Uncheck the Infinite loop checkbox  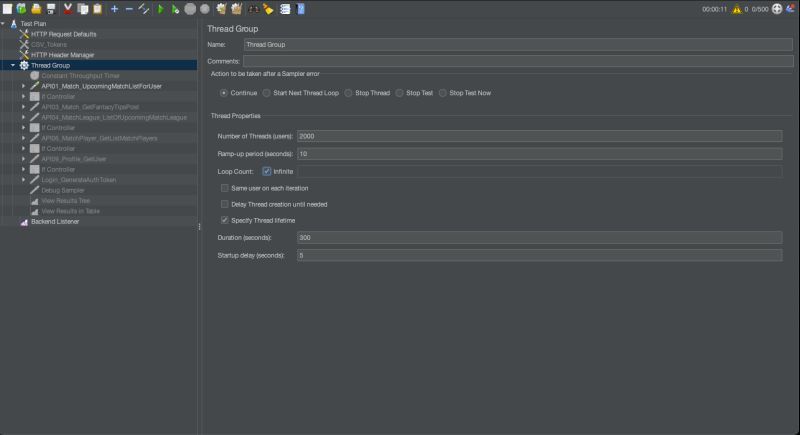266,171
